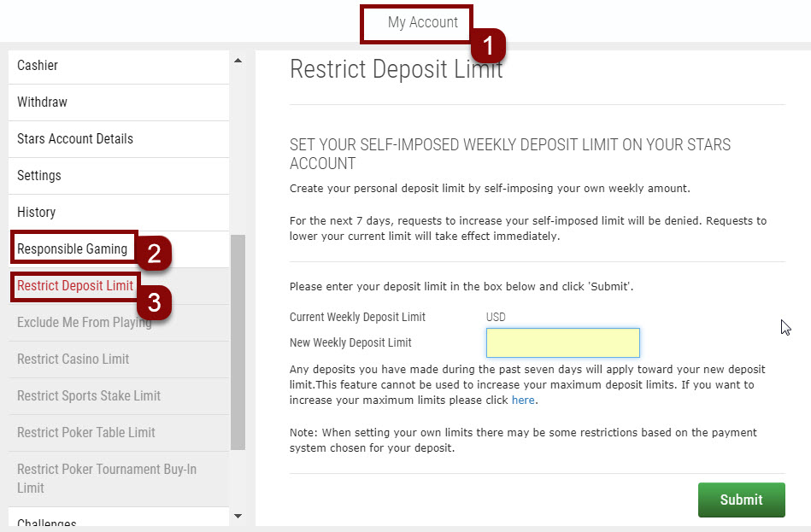The image size is (811, 532).
Task: Click the sidebar scrollbar thumb
Action: (238, 342)
